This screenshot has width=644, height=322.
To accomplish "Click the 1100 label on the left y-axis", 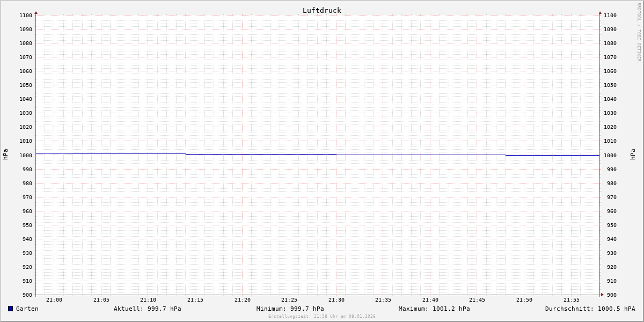I will (26, 16).
